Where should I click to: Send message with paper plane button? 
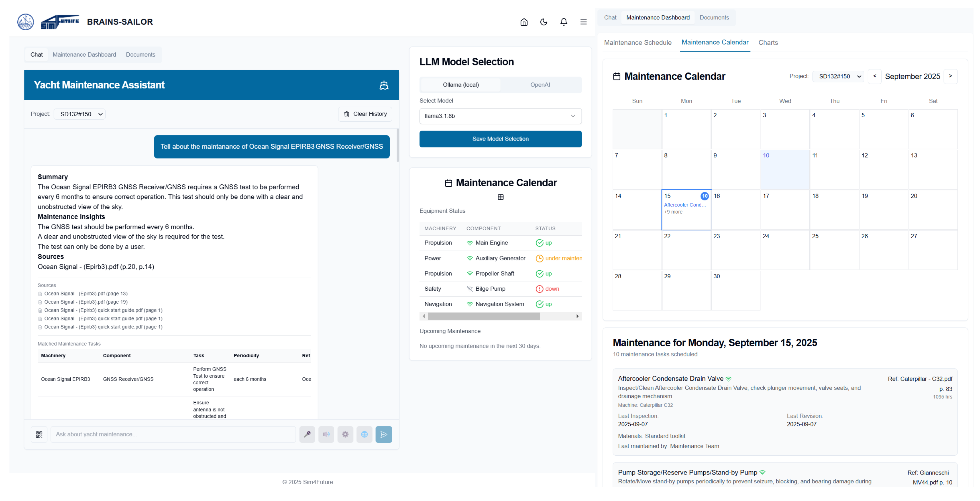pyautogui.click(x=383, y=434)
